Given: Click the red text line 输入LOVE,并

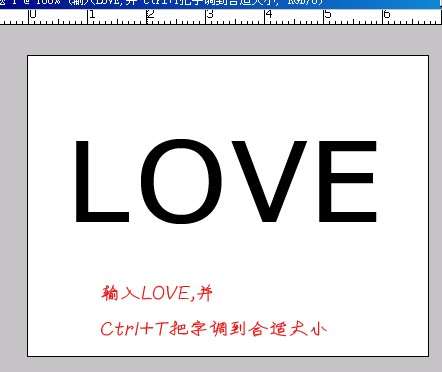Looking at the screenshot, I should (x=157, y=294).
